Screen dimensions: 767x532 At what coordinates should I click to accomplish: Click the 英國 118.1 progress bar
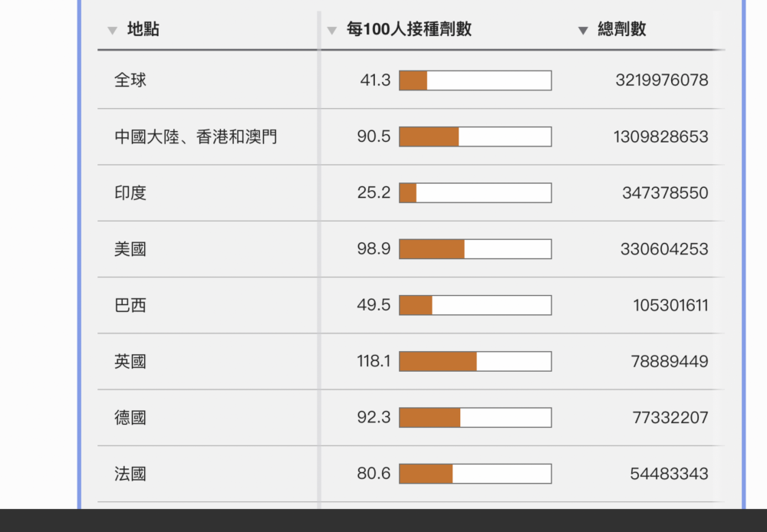coord(475,361)
